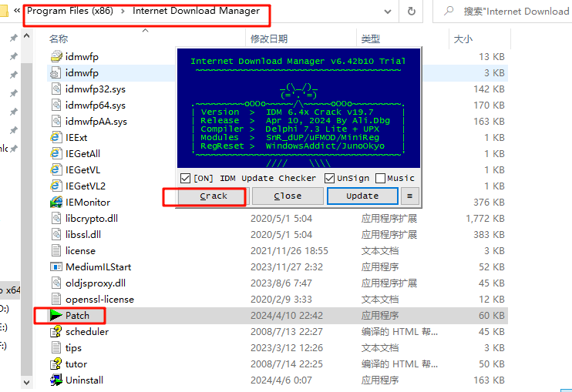Click the 2024/4/10 22:42 date cell
Image resolution: width=572 pixels, height=392 pixels.
tap(286, 316)
